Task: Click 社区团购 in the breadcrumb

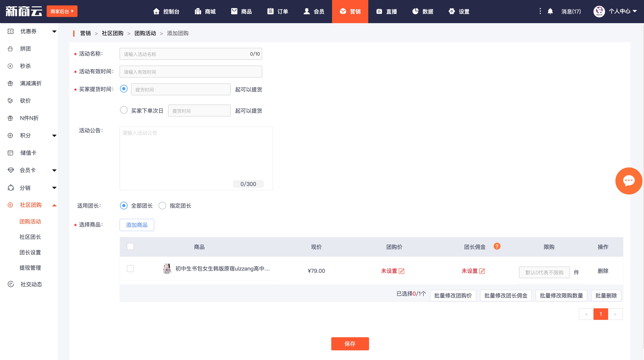Action: (112, 33)
